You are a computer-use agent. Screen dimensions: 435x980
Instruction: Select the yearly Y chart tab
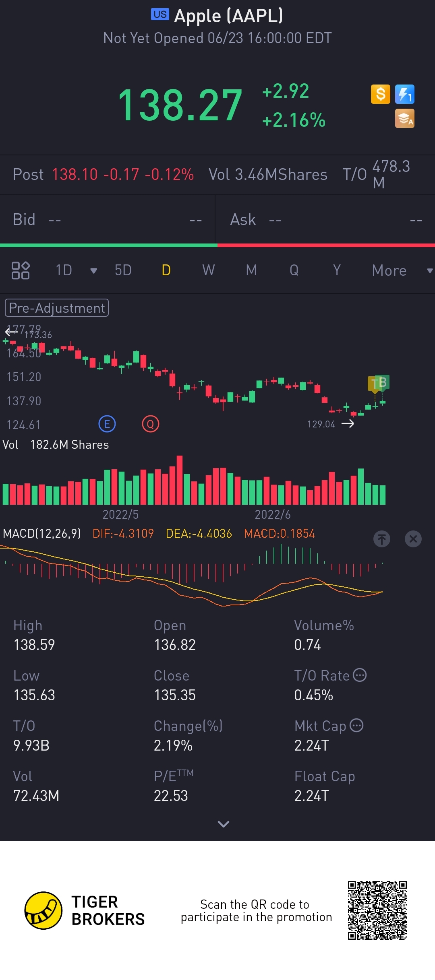coord(337,270)
